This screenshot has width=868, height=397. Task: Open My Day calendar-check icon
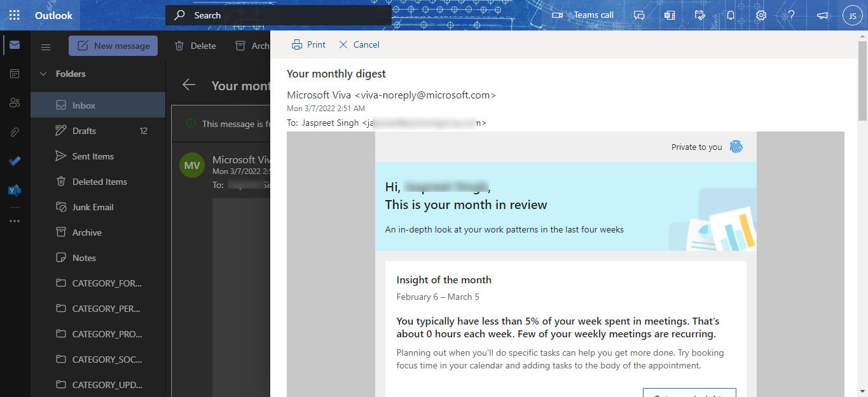[700, 15]
